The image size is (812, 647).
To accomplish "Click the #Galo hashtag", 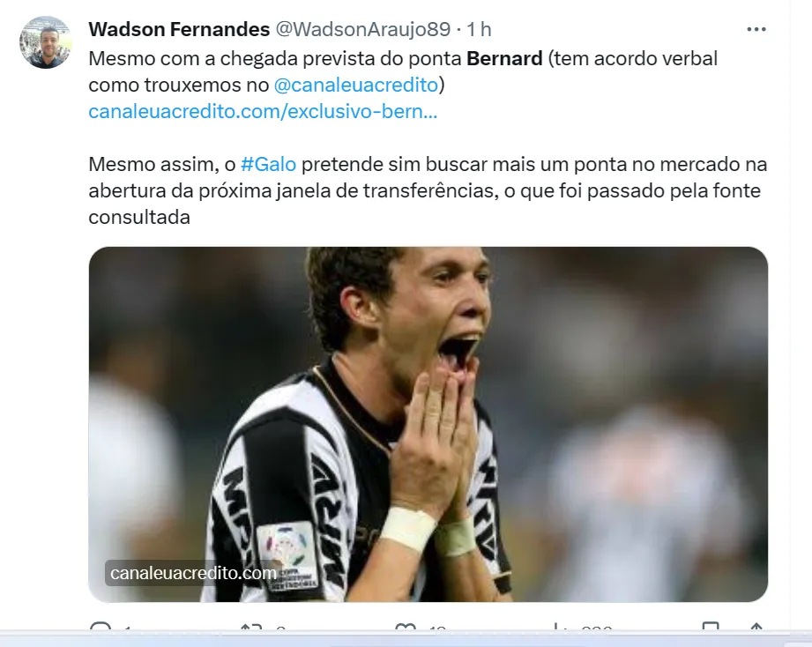I will coord(269,164).
